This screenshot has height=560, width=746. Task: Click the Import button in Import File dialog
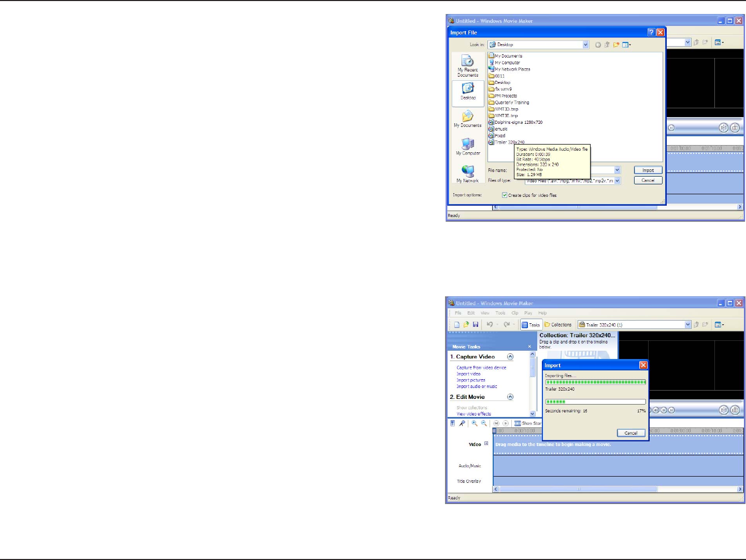click(648, 170)
